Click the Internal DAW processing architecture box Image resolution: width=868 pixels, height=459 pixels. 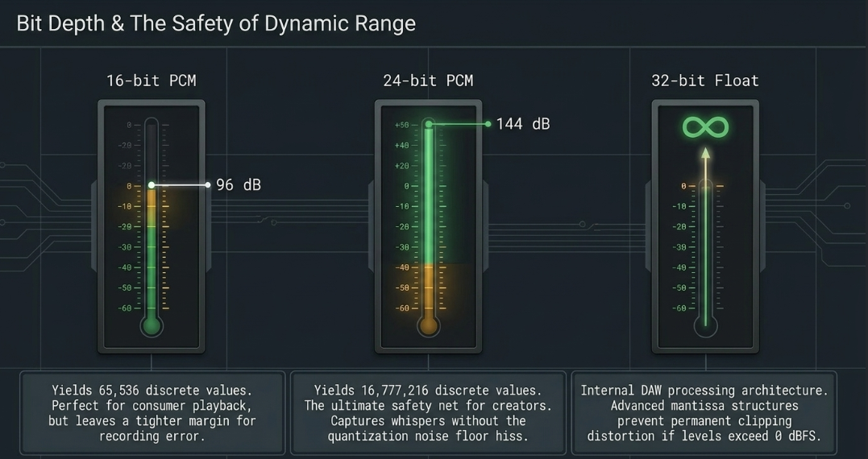point(704,412)
